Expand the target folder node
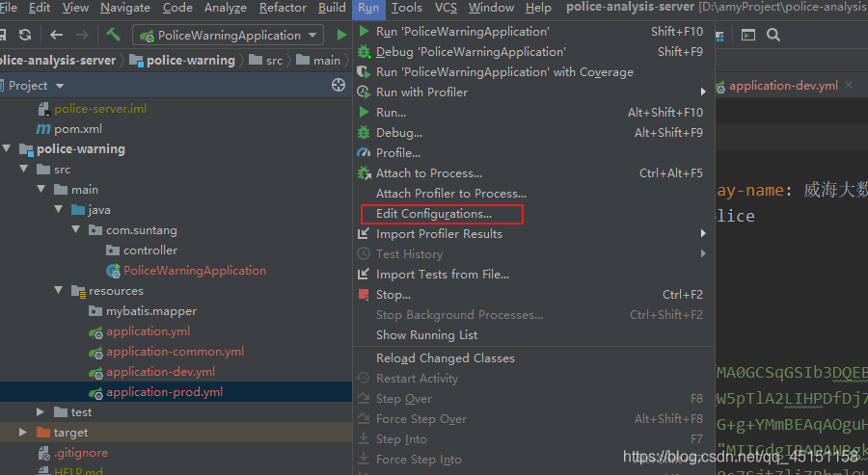This screenshot has height=475, width=868. 23,432
